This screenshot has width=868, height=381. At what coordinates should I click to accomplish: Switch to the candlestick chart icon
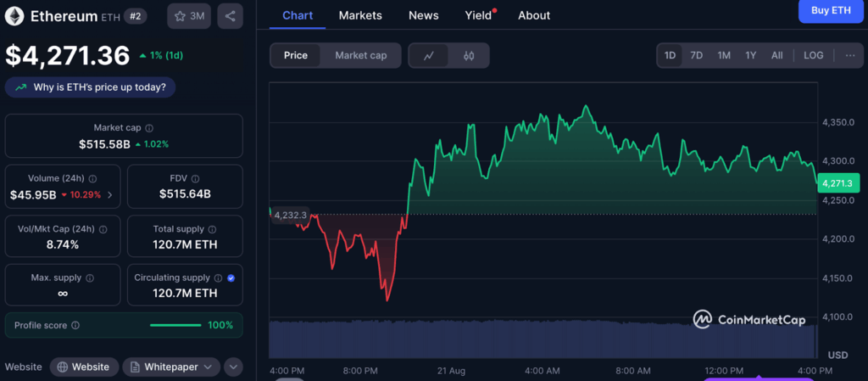click(469, 55)
